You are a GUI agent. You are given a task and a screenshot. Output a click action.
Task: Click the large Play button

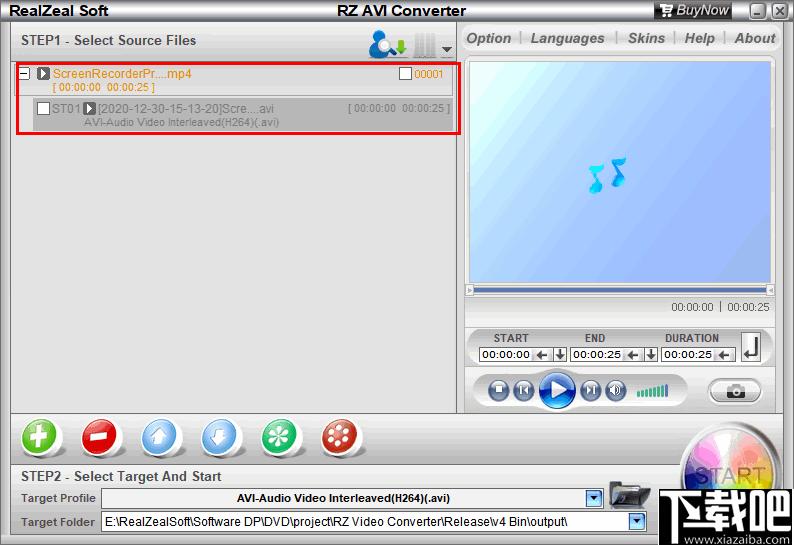tap(557, 390)
